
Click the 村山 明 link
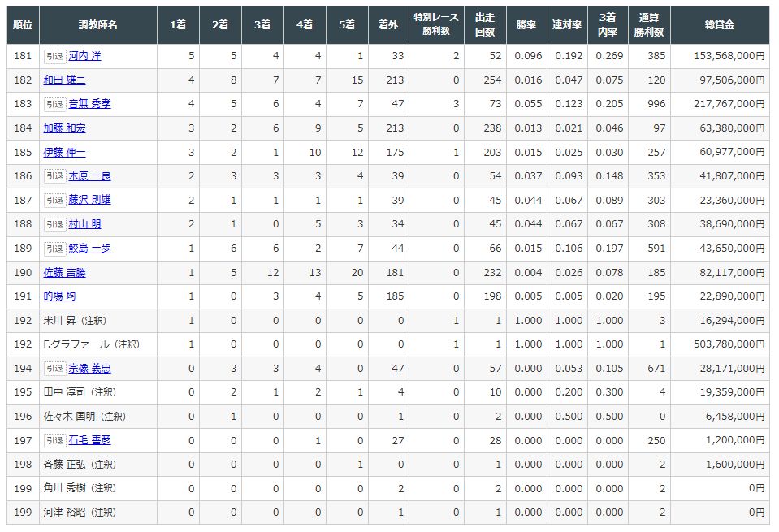[x=84, y=224]
